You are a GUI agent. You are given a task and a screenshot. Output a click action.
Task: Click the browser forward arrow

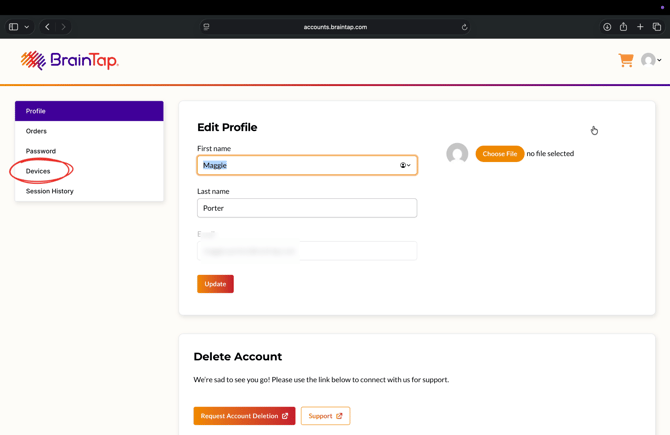coord(64,27)
